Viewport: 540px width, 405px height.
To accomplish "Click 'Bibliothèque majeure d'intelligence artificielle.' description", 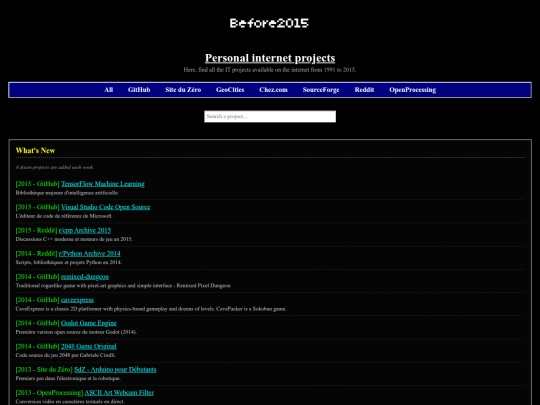I will click(x=67, y=193).
